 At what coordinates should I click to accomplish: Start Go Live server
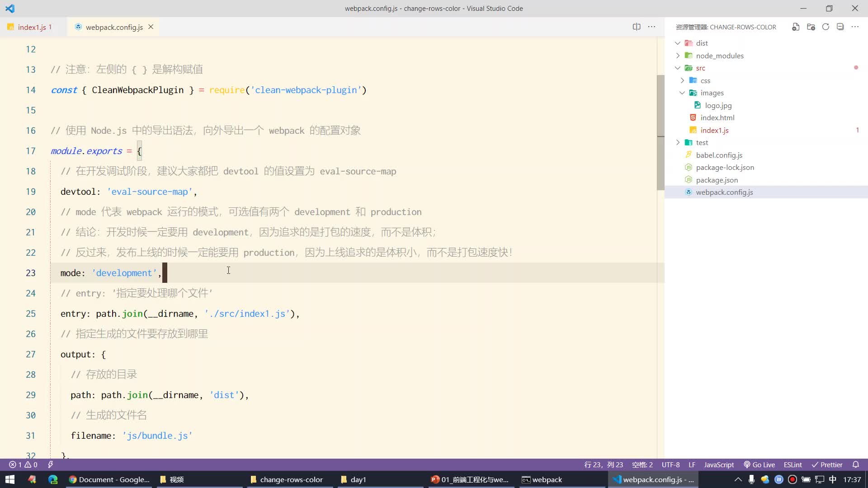tap(759, 465)
